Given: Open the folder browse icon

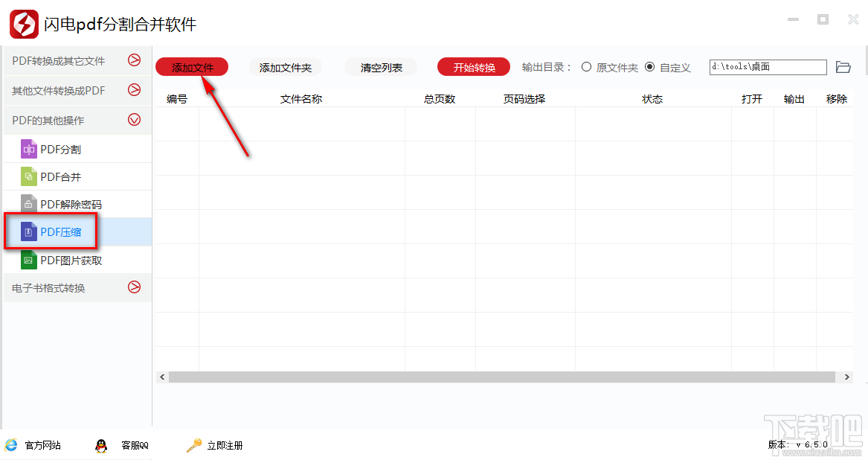Looking at the screenshot, I should (x=843, y=67).
